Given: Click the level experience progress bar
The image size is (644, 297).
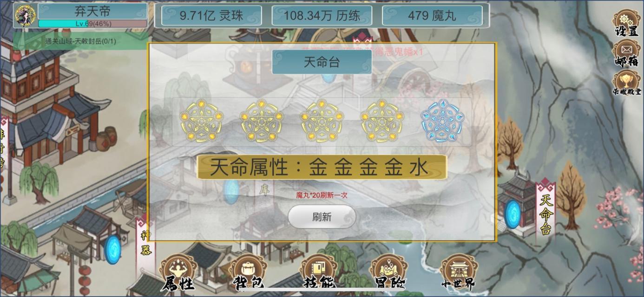Looking at the screenshot, I should pos(93,23).
